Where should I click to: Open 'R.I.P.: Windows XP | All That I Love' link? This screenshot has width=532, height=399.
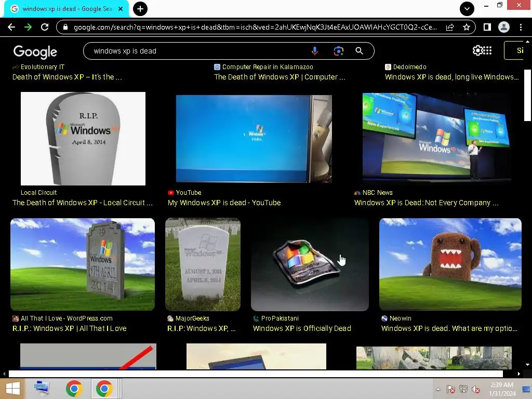click(x=70, y=328)
